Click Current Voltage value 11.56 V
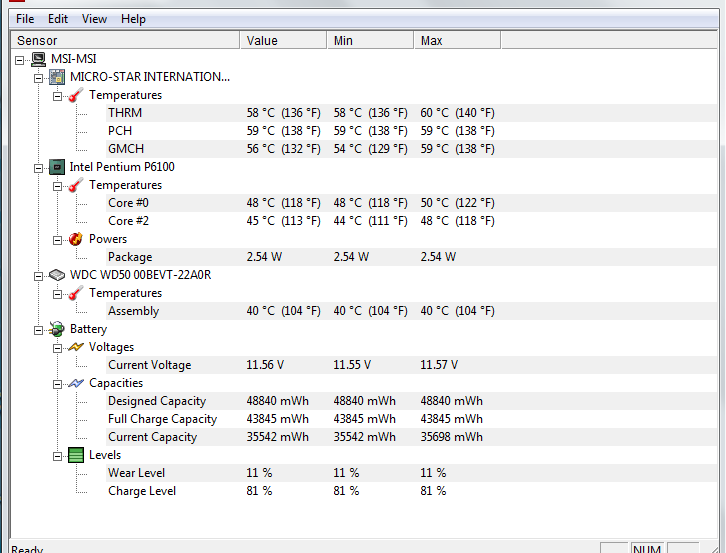 (265, 365)
